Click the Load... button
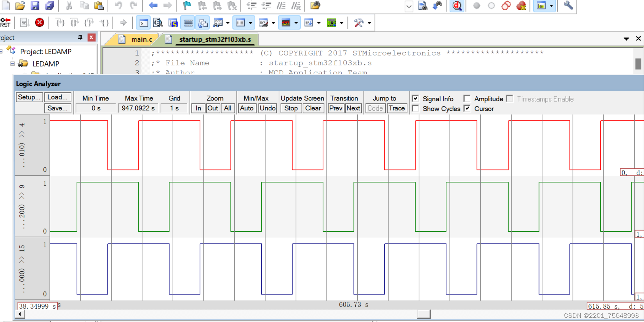Image resolution: width=644 pixels, height=322 pixels. (x=58, y=97)
